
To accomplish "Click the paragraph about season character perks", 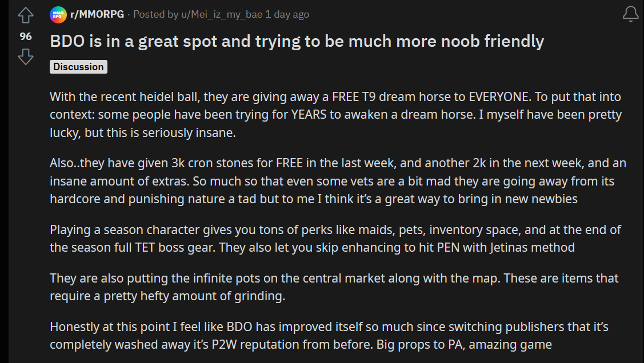I will click(335, 239).
